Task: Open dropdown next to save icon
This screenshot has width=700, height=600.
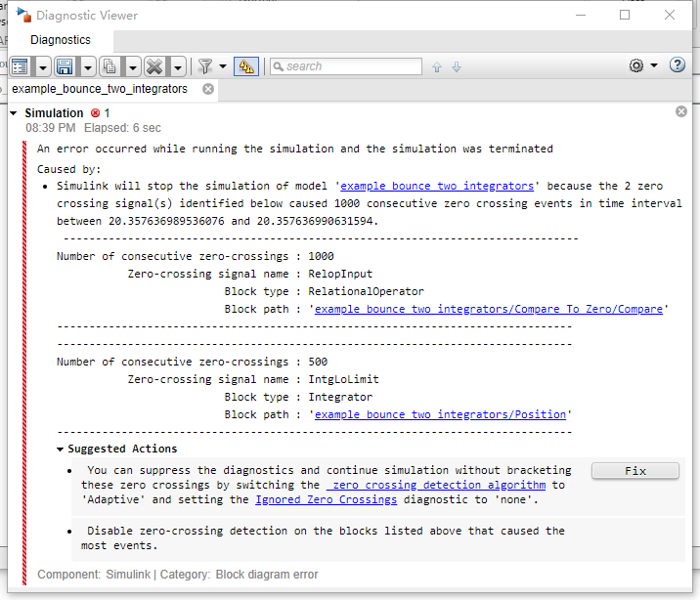Action: pos(88,67)
